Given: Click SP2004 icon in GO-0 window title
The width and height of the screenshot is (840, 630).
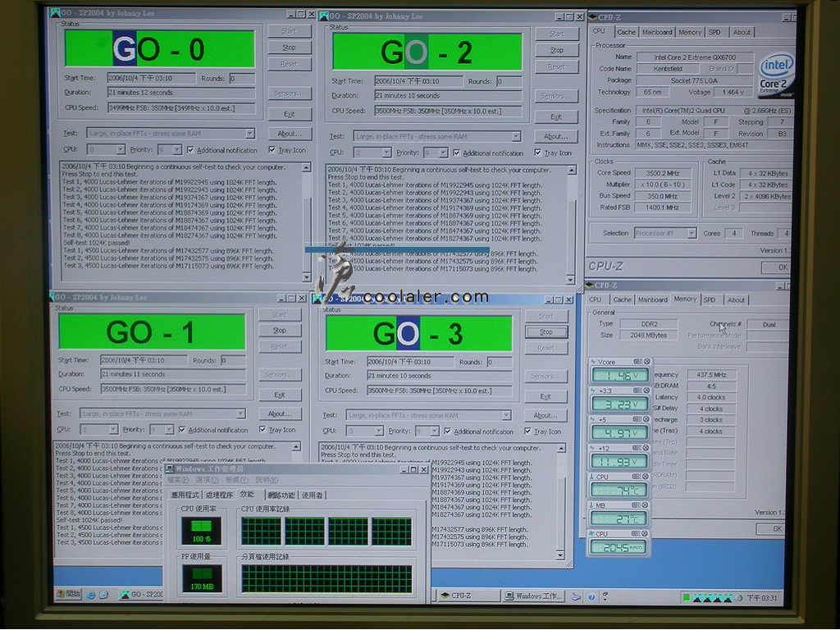Looking at the screenshot, I should click(x=56, y=12).
